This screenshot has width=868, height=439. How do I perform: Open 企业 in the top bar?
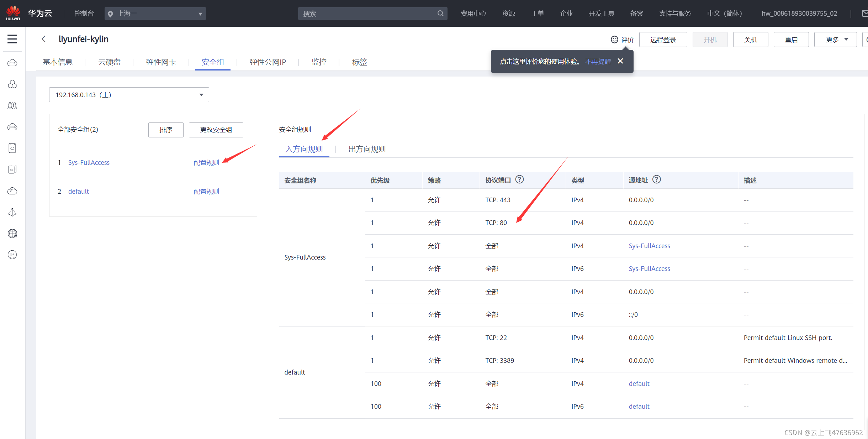[566, 14]
